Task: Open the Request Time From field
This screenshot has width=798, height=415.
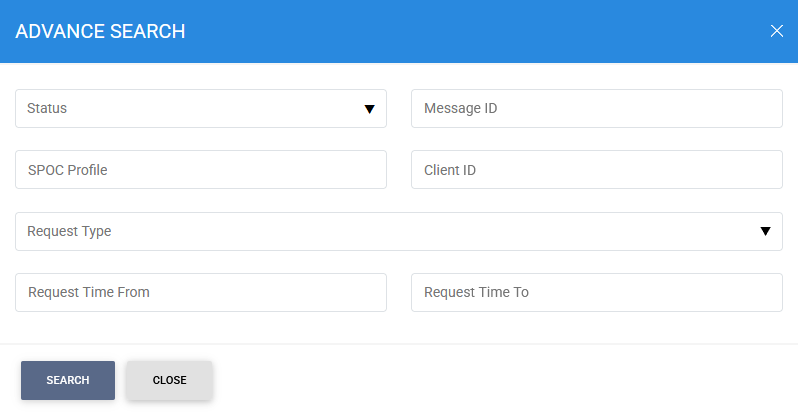Action: (x=201, y=292)
